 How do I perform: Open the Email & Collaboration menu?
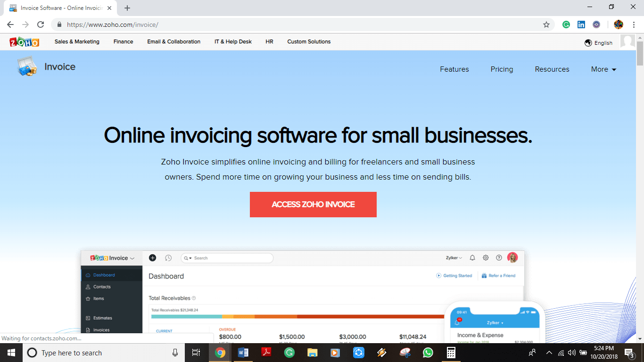173,41
